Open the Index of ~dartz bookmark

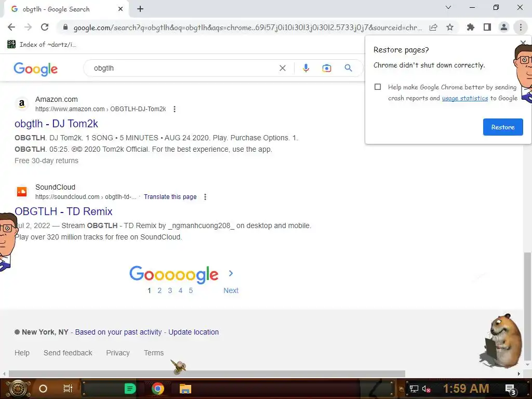pyautogui.click(x=42, y=45)
